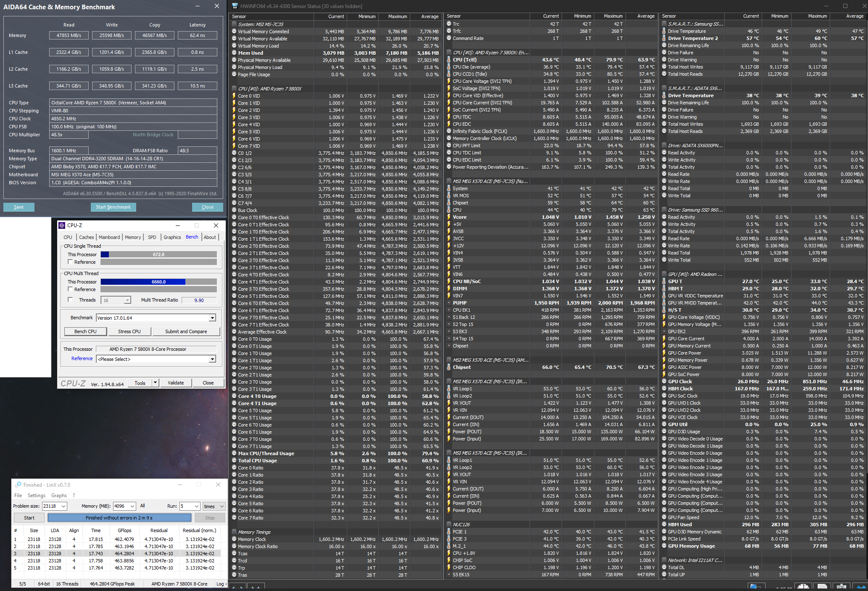Tick the Threads checkbox in CPU-Z
The height and width of the screenshot is (591, 868).
tap(70, 300)
